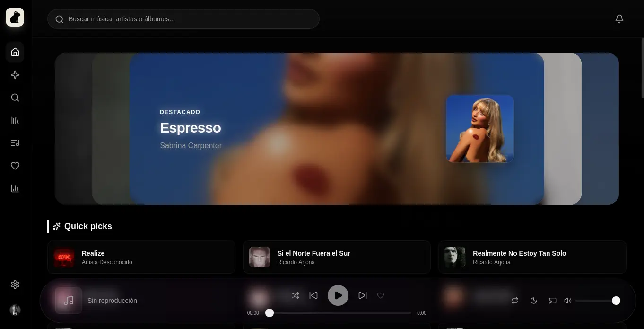Open the Library sidebar icon
644x329 pixels.
click(x=15, y=120)
